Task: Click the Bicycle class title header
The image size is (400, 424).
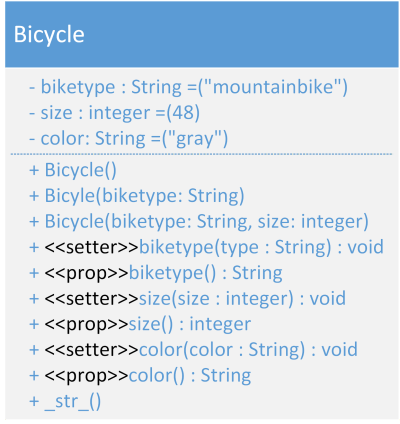Action: click(202, 34)
